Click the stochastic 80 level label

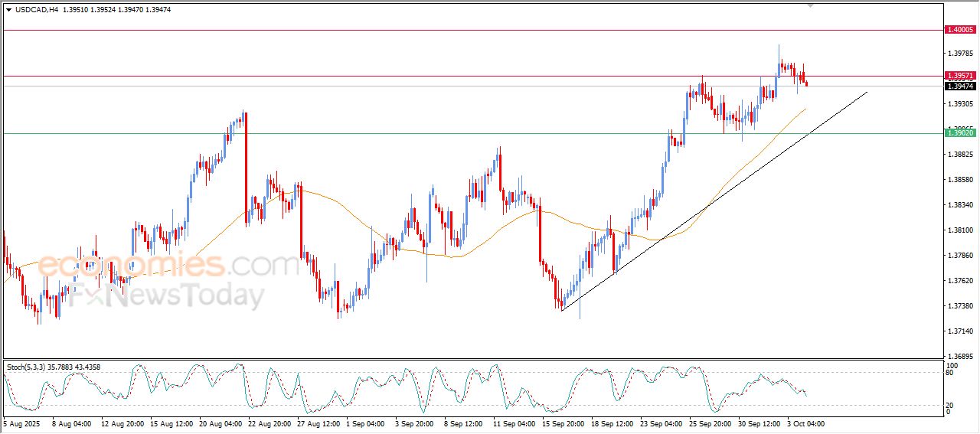(950, 373)
